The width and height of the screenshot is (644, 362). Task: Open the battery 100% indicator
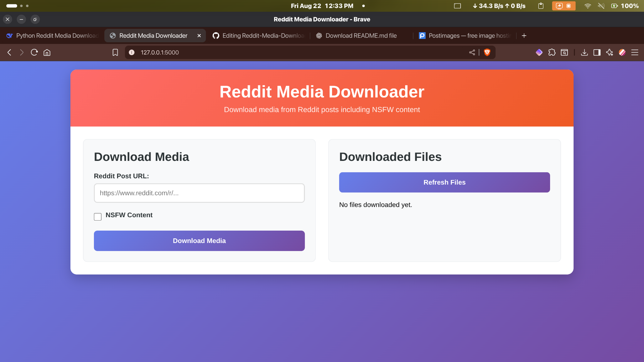pos(625,6)
